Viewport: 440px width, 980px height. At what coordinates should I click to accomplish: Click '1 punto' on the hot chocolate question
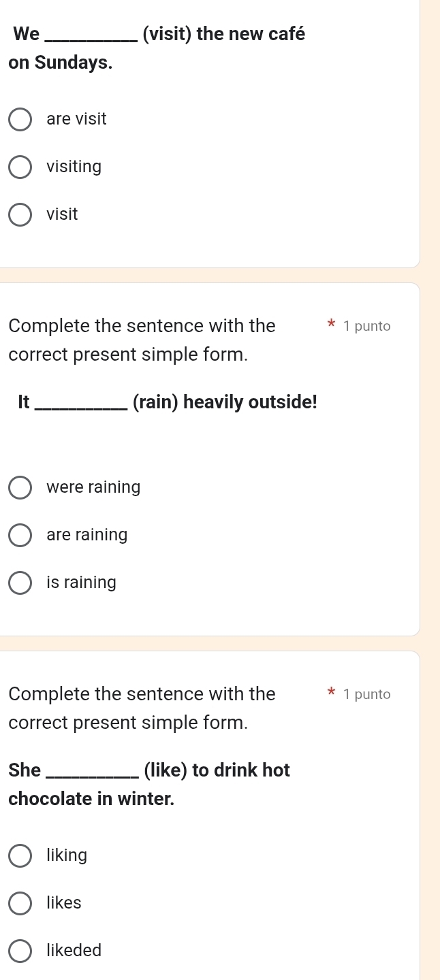click(x=367, y=694)
